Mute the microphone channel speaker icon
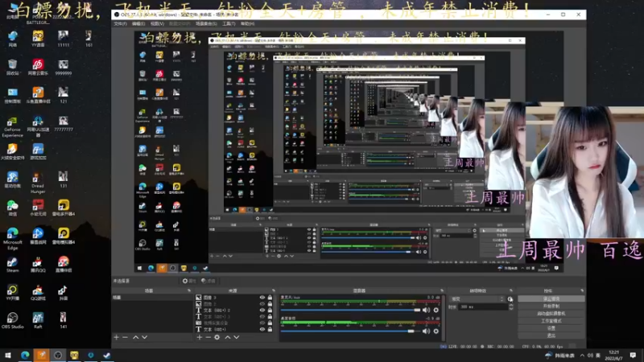Image resolution: width=644 pixels, height=362 pixels. click(x=426, y=310)
